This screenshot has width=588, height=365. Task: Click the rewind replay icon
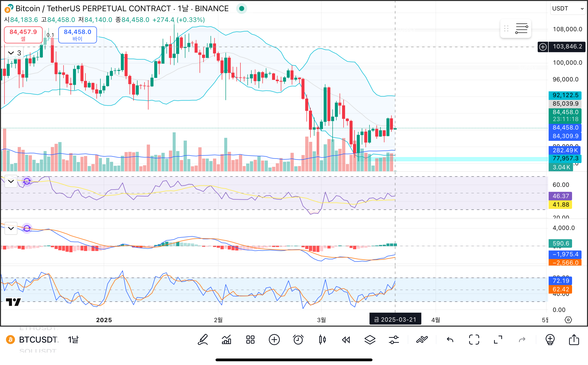tap(346, 340)
